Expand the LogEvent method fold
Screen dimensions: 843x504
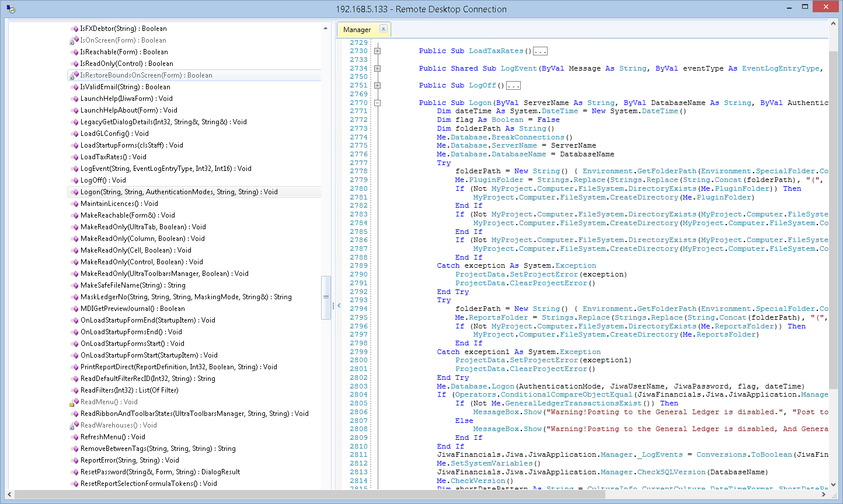click(x=377, y=68)
